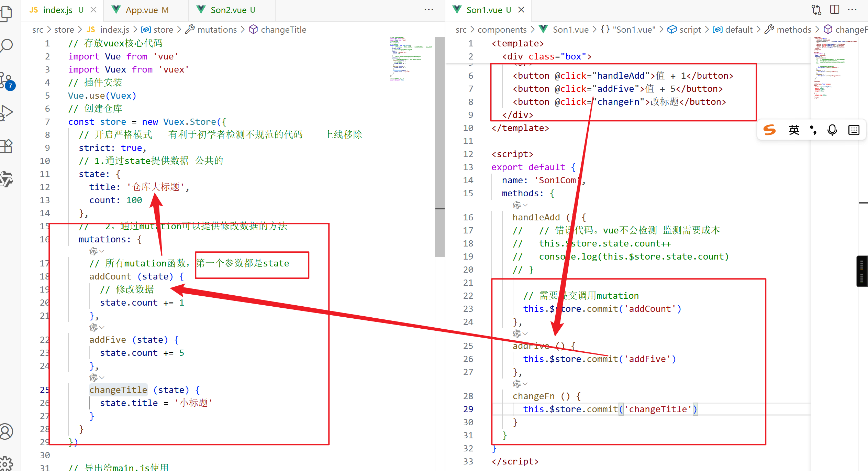Click the open changes compare icon
The image size is (868, 471).
[816, 10]
